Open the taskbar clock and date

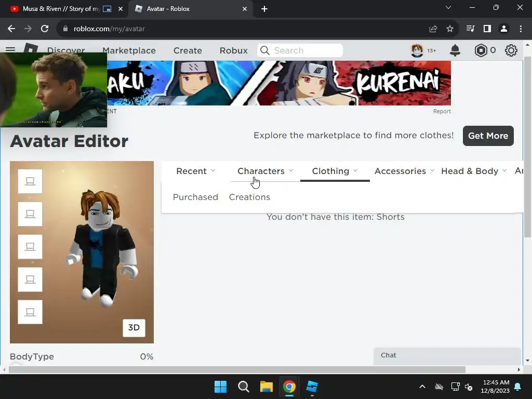tap(495, 387)
